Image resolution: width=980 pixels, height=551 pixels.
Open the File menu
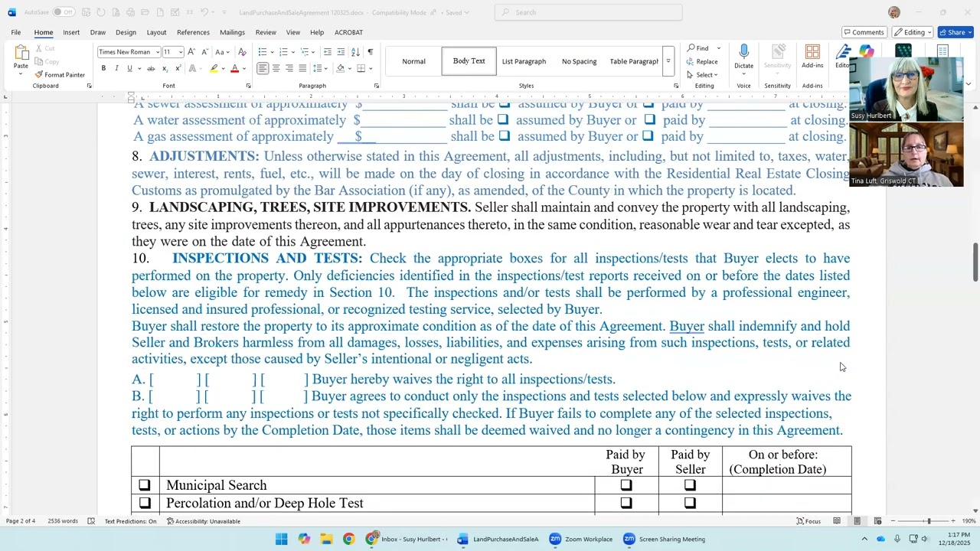15,32
